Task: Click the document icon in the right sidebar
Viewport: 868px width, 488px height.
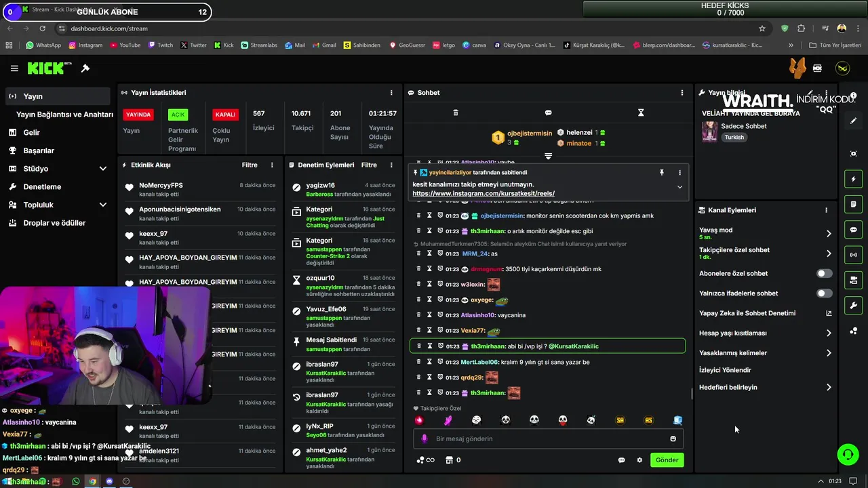Action: pos(854,204)
